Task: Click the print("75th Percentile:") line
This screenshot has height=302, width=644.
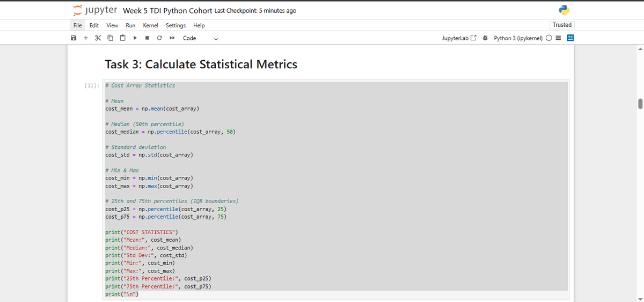Action: point(158,286)
